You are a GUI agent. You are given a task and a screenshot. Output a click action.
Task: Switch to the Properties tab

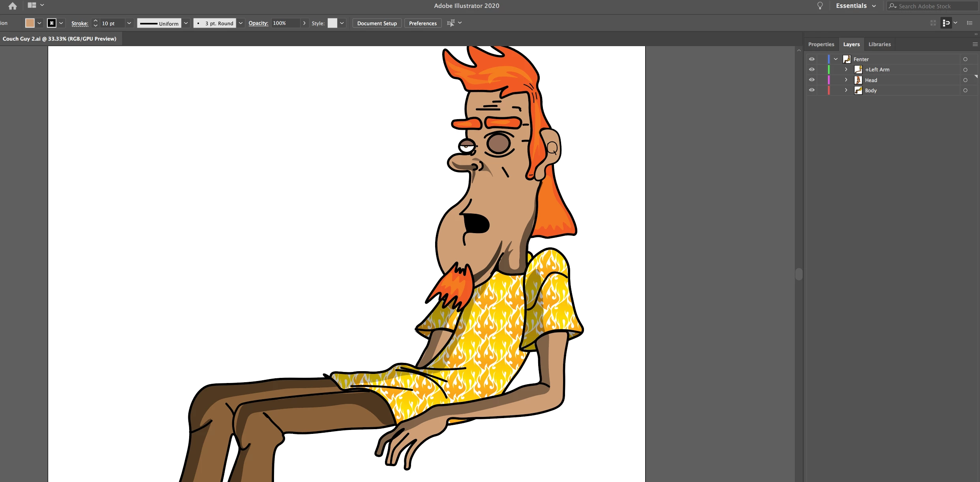point(821,45)
